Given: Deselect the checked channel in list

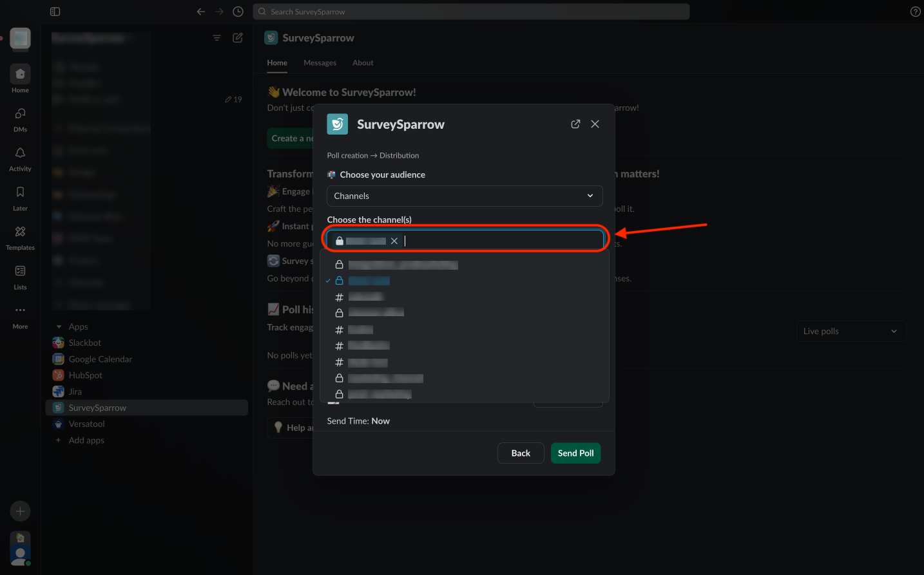Looking at the screenshot, I should click(x=369, y=281).
